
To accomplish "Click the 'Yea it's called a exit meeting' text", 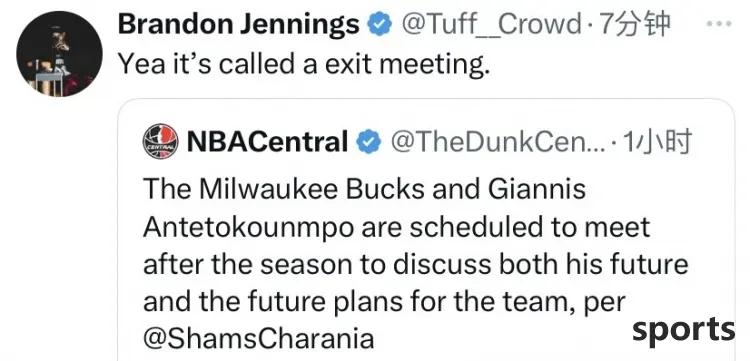I will pyautogui.click(x=304, y=63).
